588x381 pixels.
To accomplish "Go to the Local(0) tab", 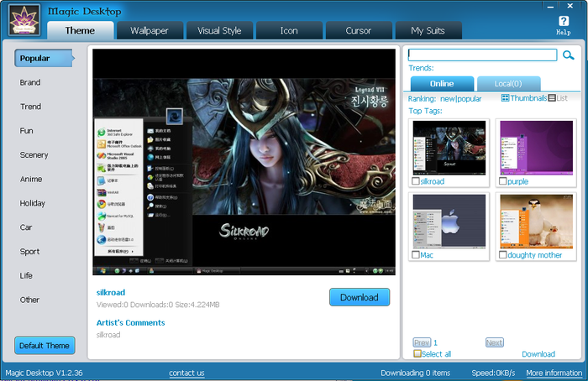I will 508,84.
